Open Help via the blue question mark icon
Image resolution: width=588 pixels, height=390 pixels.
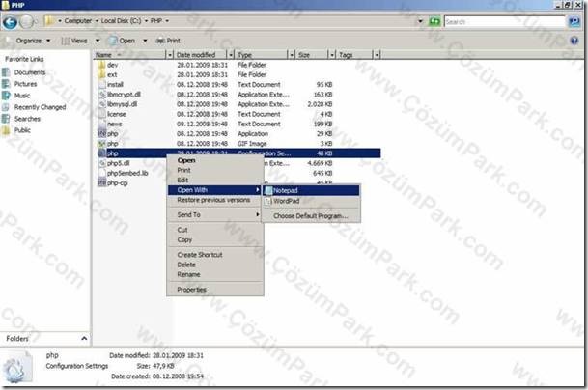(574, 41)
